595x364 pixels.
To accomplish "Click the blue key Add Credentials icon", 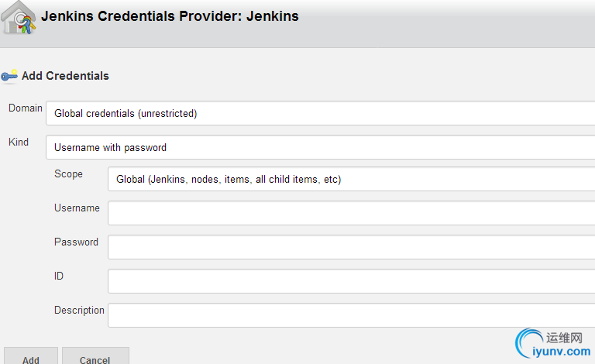I will pyautogui.click(x=9, y=76).
